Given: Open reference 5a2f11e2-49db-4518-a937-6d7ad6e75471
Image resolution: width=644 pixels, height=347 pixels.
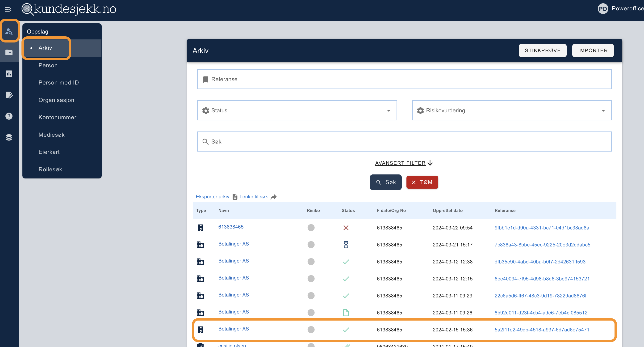Looking at the screenshot, I should click(542, 330).
